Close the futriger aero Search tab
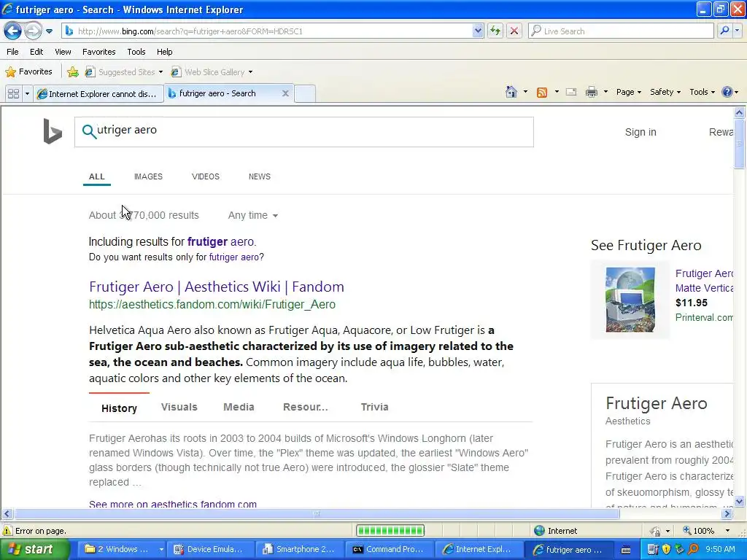The image size is (747, 560). coord(285,93)
